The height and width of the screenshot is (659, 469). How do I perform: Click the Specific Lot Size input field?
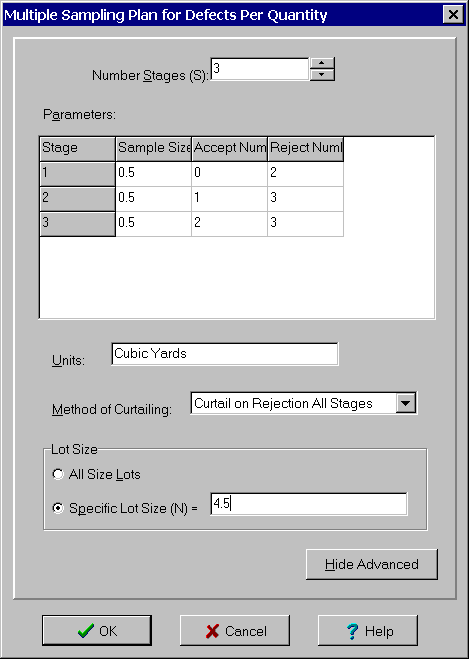[x=309, y=504]
